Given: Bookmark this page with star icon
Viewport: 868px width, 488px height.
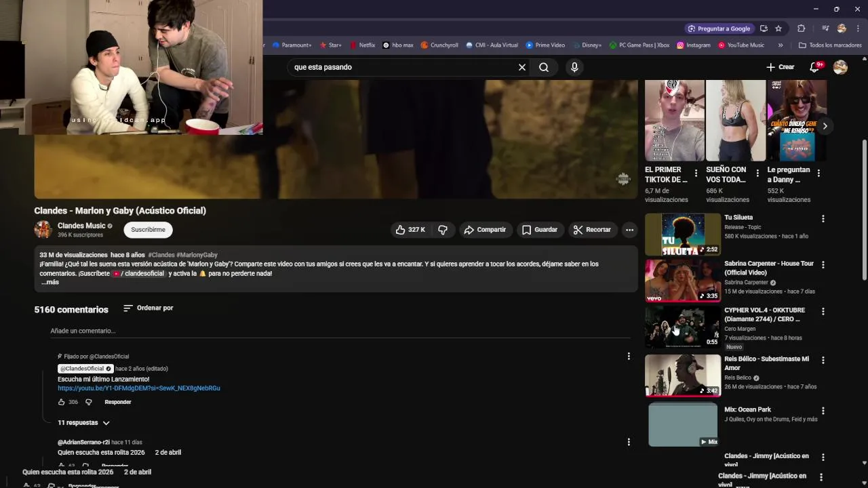Looking at the screenshot, I should coord(778,28).
